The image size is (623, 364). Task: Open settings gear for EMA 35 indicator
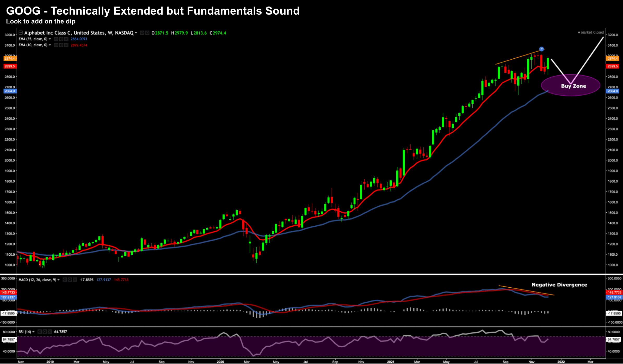coord(61,39)
